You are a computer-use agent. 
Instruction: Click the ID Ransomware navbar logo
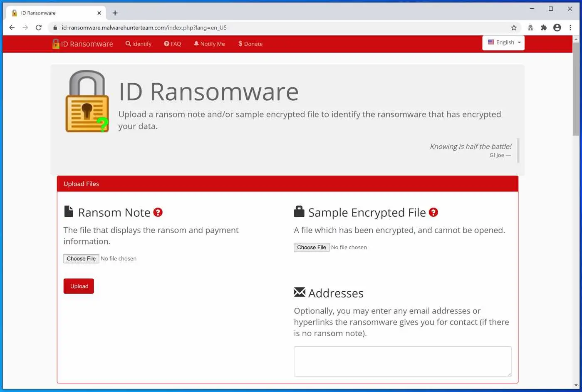[82, 44]
